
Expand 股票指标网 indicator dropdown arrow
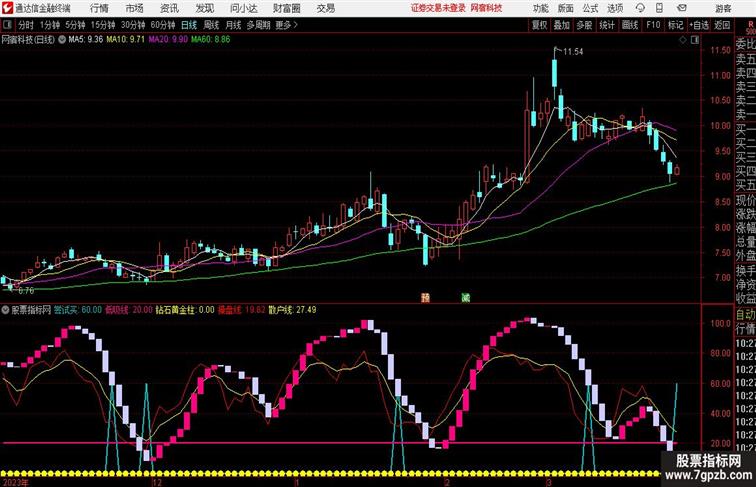pyautogui.click(x=6, y=310)
